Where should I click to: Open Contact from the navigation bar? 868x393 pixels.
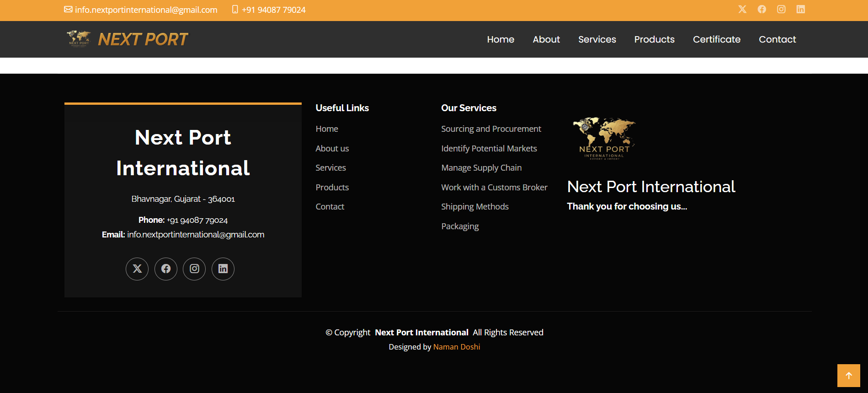(777, 39)
